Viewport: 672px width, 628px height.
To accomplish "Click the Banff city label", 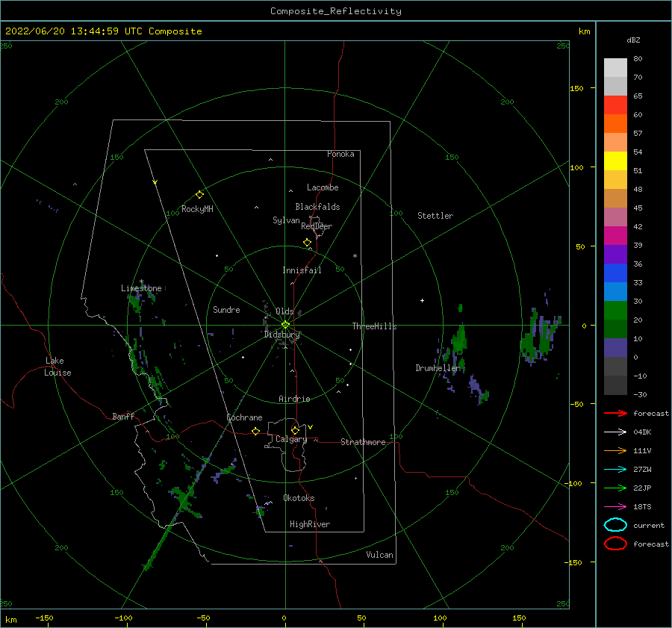I will (123, 416).
